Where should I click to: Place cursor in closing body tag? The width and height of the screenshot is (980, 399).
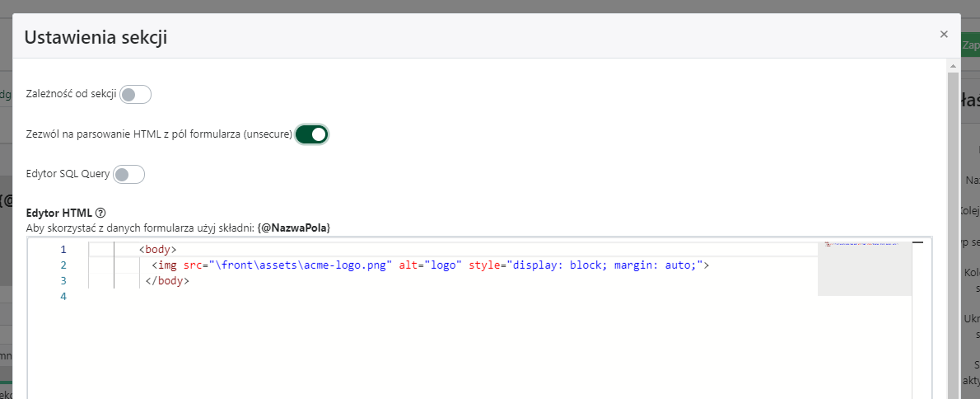point(167,281)
